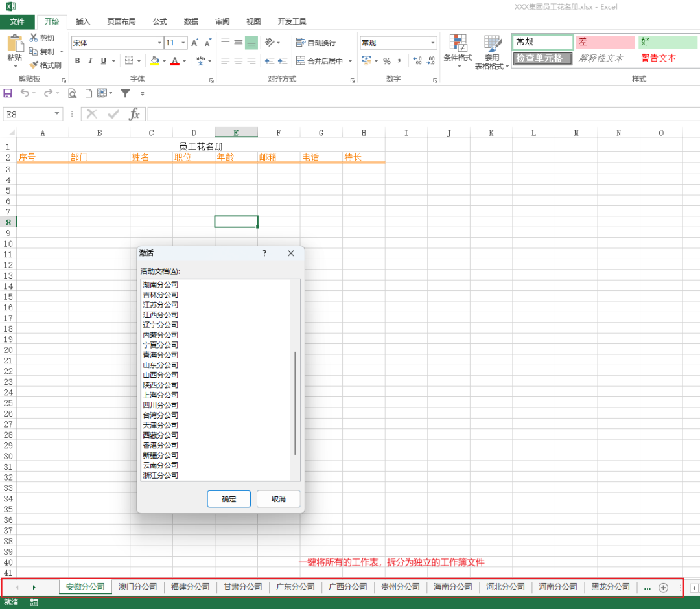The height and width of the screenshot is (609, 700).
Task: Decrease font size with smaller A
Action: click(x=207, y=43)
